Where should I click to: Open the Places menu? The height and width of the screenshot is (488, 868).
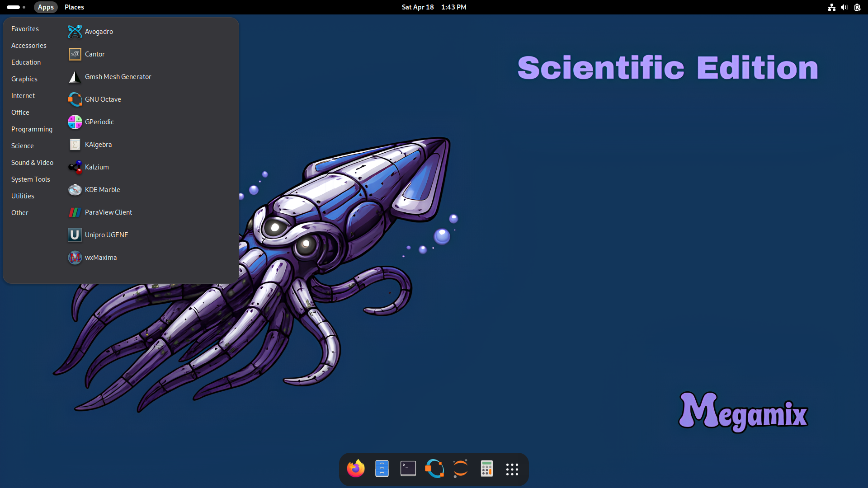(x=74, y=7)
